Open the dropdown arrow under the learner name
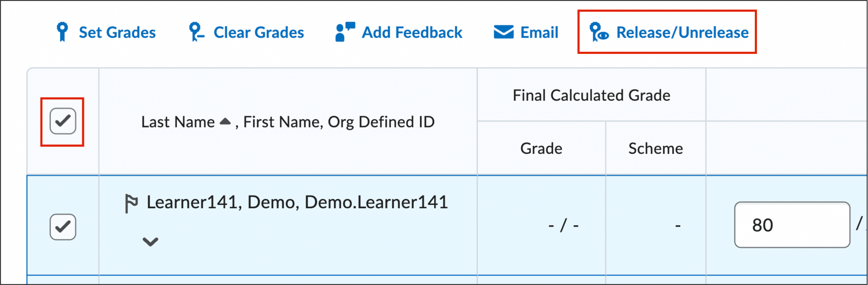The height and width of the screenshot is (285, 868). pos(149,242)
